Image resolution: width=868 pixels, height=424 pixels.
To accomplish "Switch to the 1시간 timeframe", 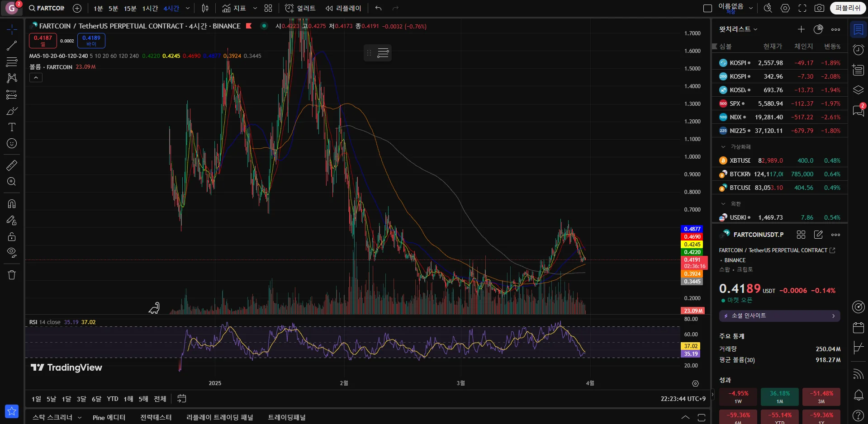I will click(x=150, y=8).
